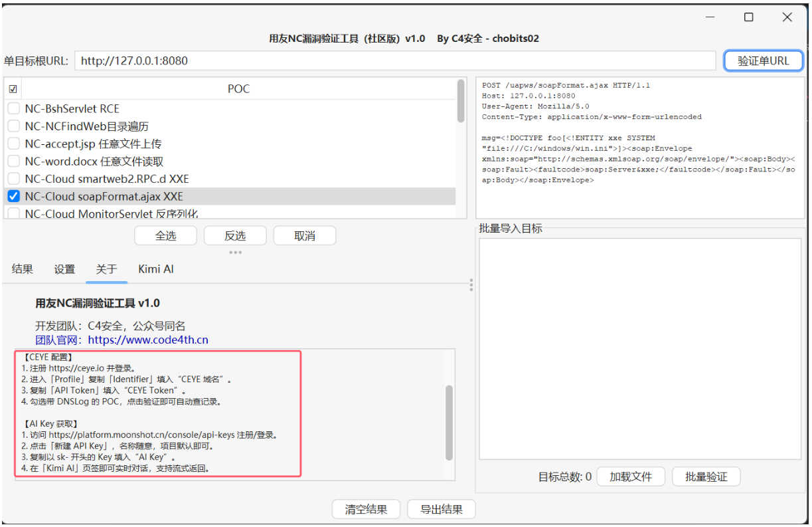Screen dimensions: 812x527
Task: Open the https://www.code4th.cn link
Action: (148, 340)
